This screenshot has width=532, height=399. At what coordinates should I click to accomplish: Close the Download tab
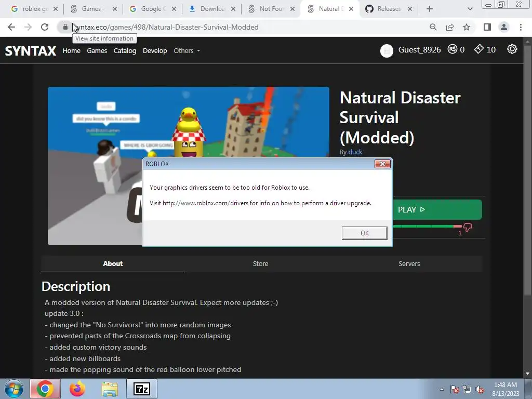233,9
